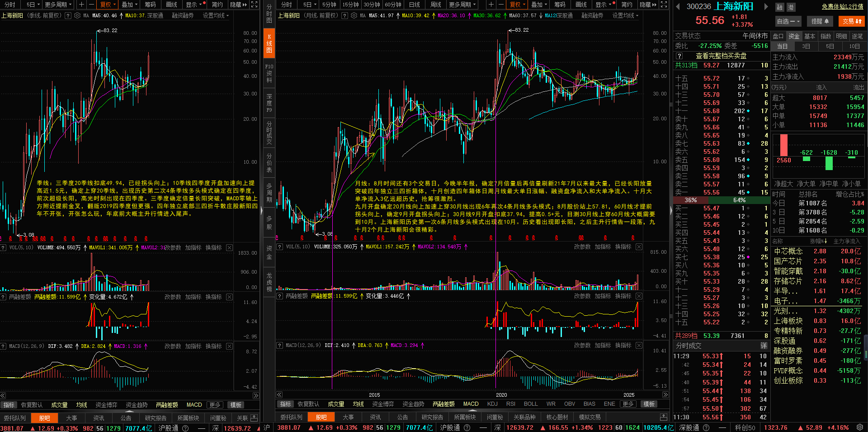Click 提醒 alert button

(820, 21)
